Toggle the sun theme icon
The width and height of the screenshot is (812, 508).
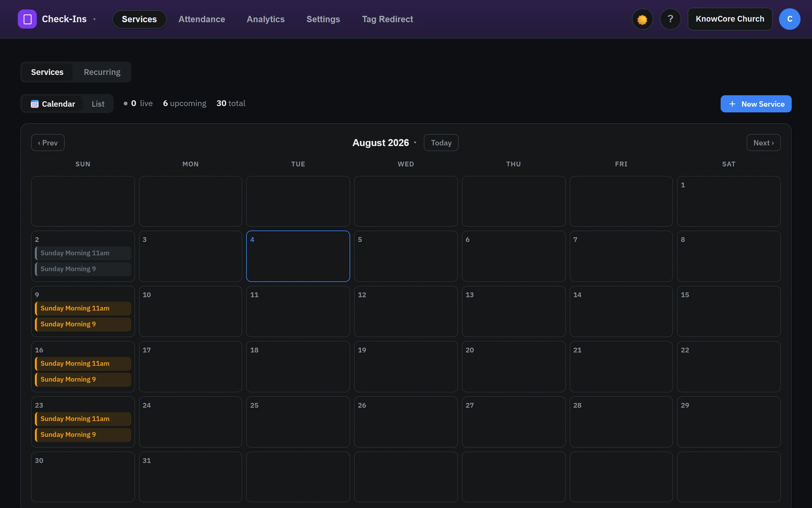[642, 19]
